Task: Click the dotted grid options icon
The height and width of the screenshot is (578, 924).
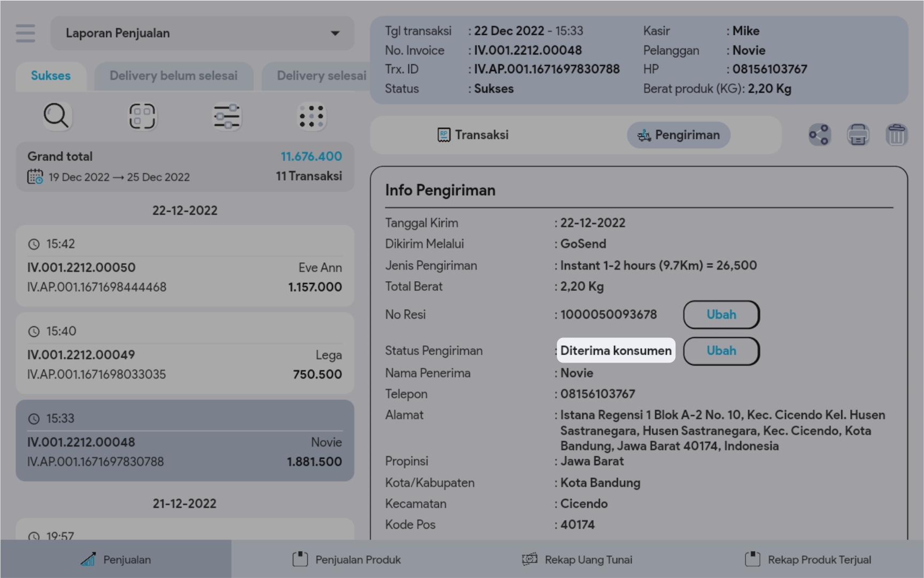Action: [311, 116]
